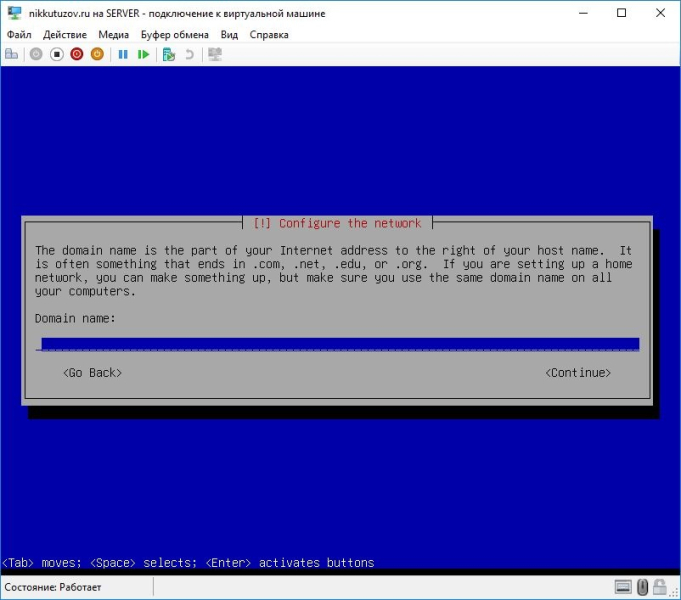
Task: Click the red Shut Down icon
Action: 77,54
